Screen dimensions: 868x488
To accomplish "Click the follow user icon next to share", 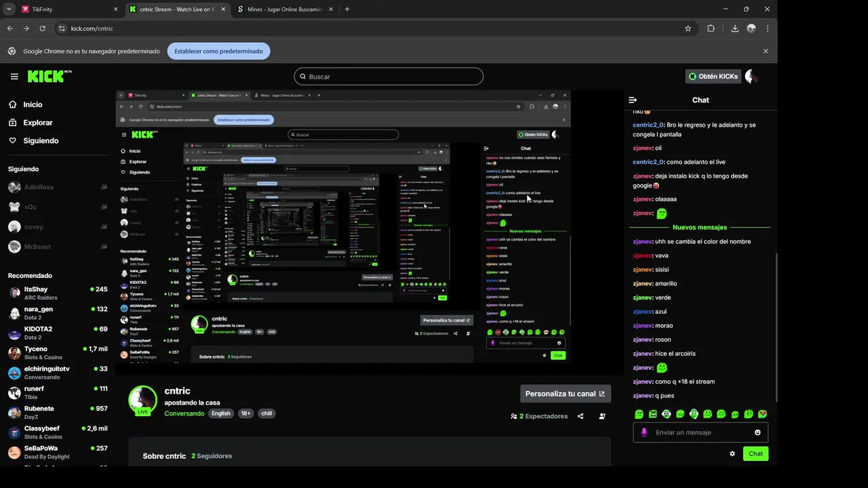I will [602, 416].
